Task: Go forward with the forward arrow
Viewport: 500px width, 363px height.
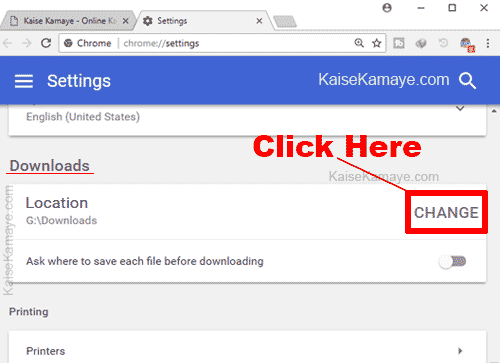Action: coord(26,43)
